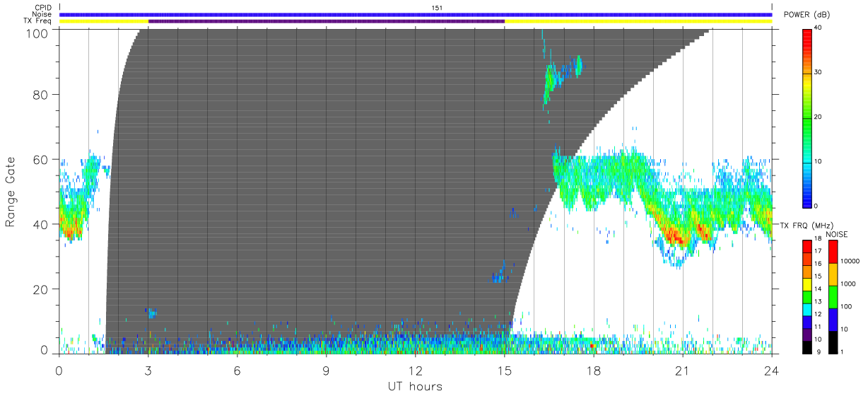Click the 12 tick on TX FRQ legend

coord(819,314)
